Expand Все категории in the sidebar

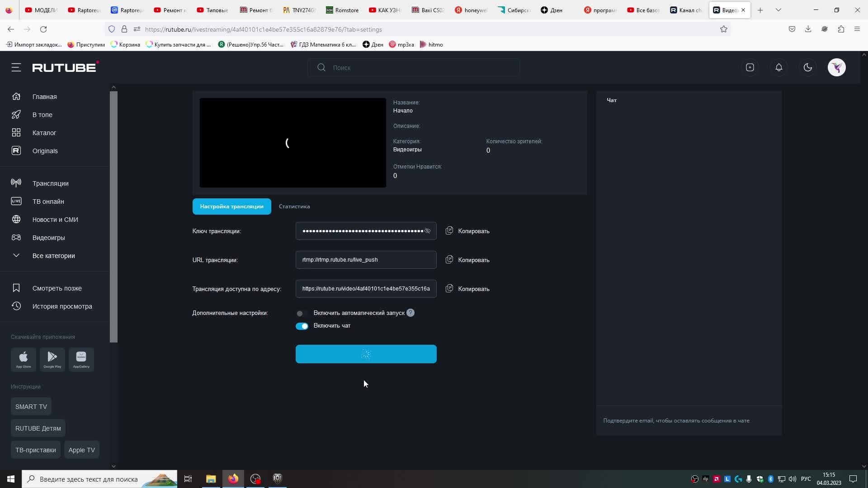point(53,256)
